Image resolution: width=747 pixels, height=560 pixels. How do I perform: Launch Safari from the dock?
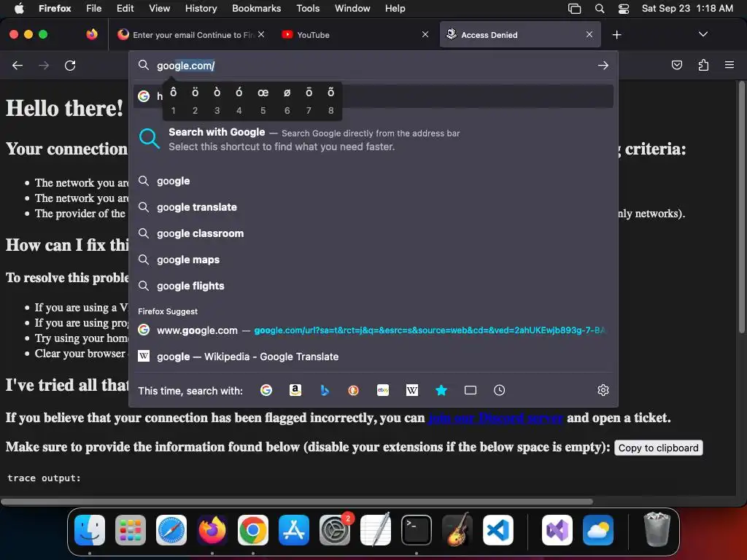pos(171,530)
